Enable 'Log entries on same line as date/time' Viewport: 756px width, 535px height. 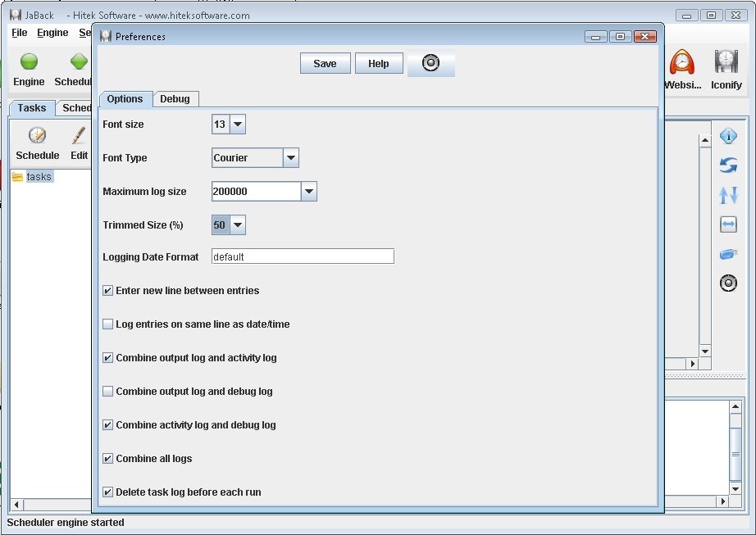(108, 324)
